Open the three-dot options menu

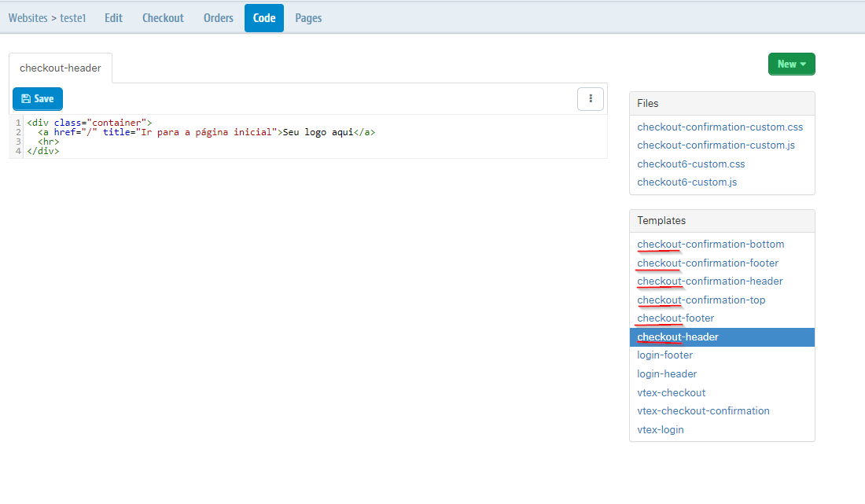click(x=591, y=98)
